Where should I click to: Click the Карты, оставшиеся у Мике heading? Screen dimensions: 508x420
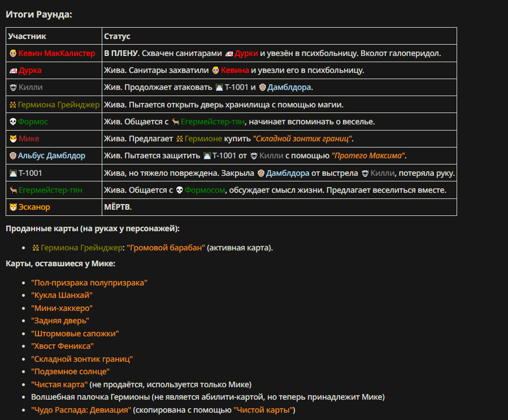click(60, 264)
